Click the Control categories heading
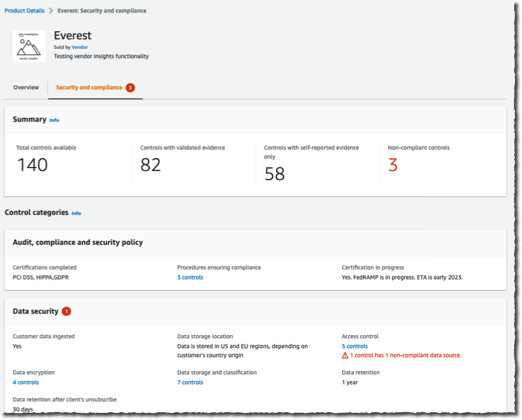The width and height of the screenshot is (522, 420). click(36, 213)
